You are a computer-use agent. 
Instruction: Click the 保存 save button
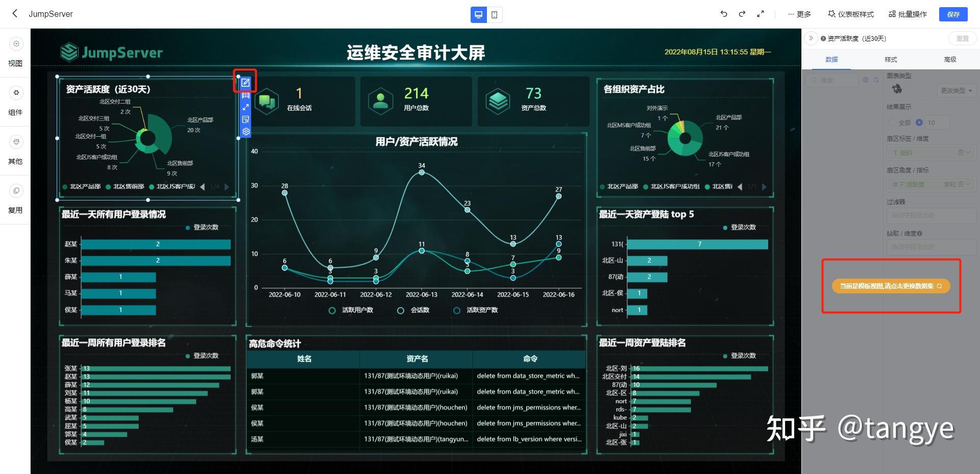(952, 14)
